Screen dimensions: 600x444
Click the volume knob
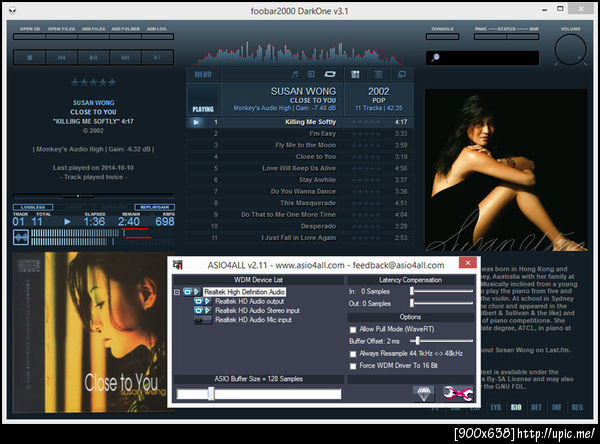570,50
